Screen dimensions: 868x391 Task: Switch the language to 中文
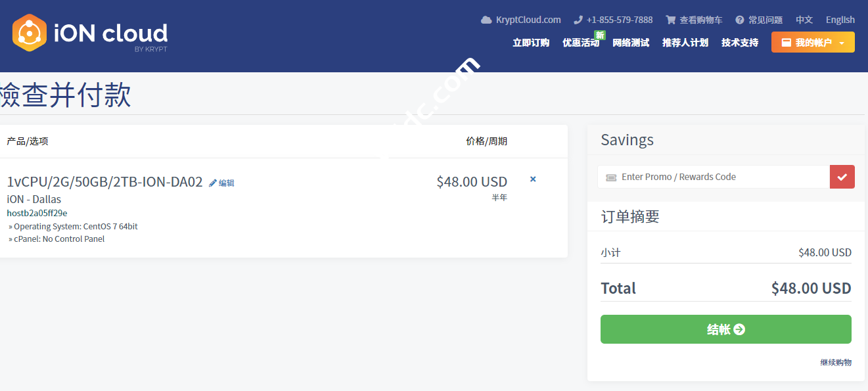(x=804, y=20)
